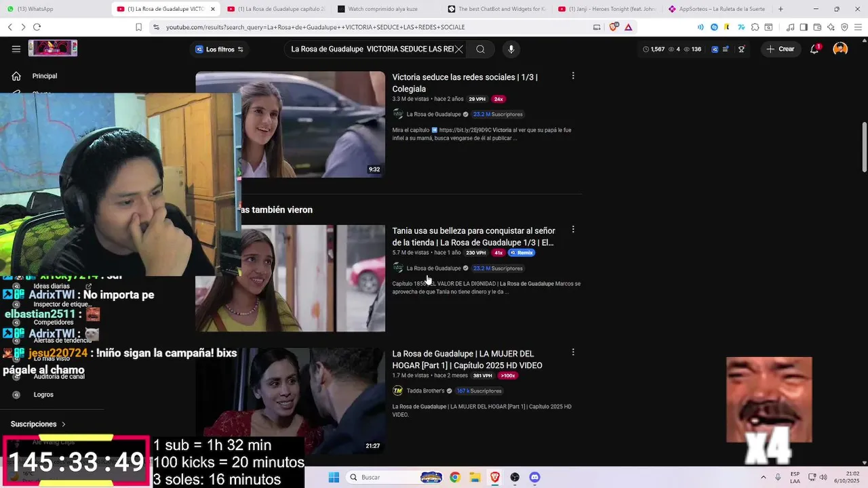Click the Windows Start button

(334, 477)
